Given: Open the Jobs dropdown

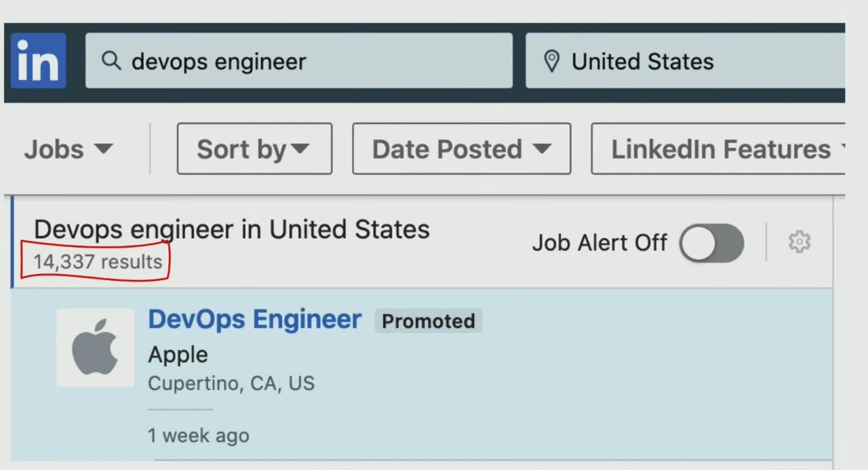Looking at the screenshot, I should tap(68, 149).
